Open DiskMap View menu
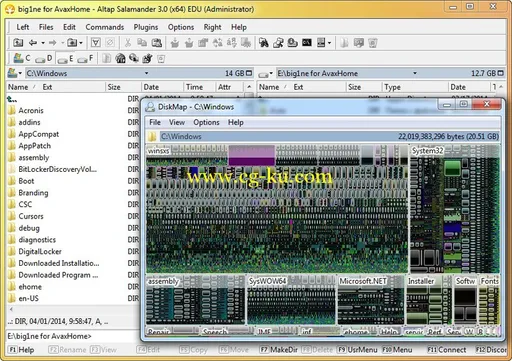The image size is (512, 361). pyautogui.click(x=177, y=122)
